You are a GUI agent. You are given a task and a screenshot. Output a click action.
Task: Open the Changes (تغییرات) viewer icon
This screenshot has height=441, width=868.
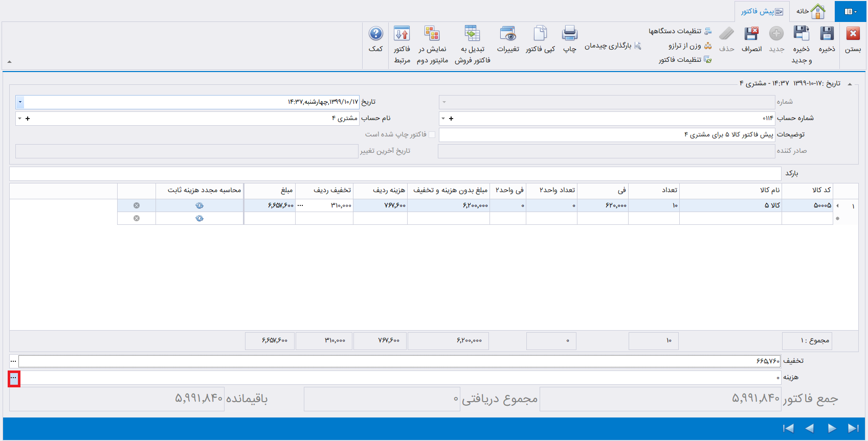[508, 34]
